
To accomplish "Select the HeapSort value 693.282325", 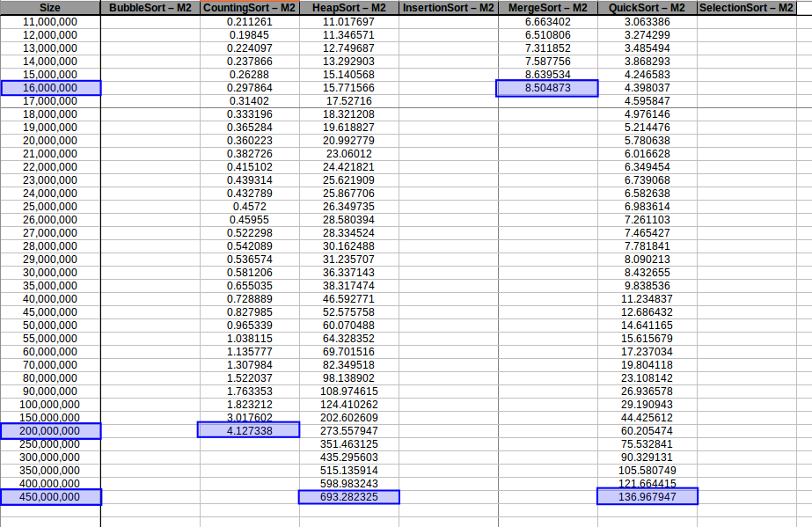I will (x=348, y=497).
